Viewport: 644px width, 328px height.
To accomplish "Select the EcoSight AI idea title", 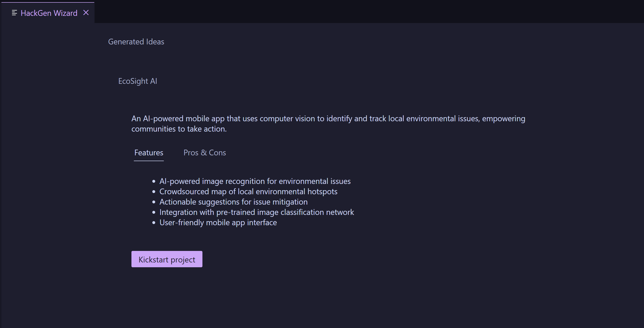I will 137,81.
